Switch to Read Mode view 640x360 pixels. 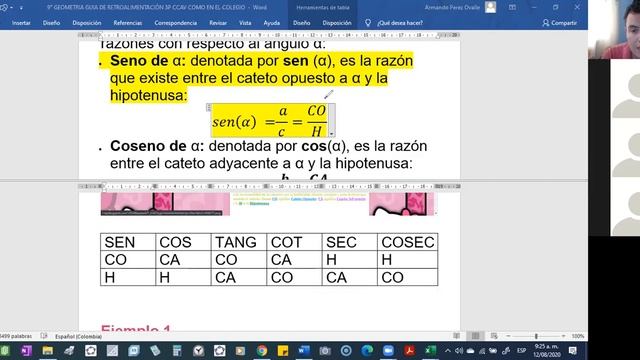456,336
